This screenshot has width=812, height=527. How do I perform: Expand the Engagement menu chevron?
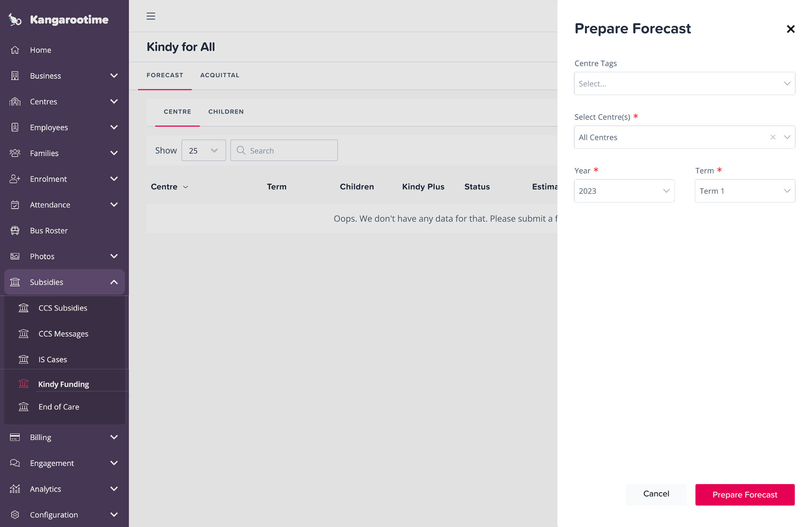pos(114,463)
